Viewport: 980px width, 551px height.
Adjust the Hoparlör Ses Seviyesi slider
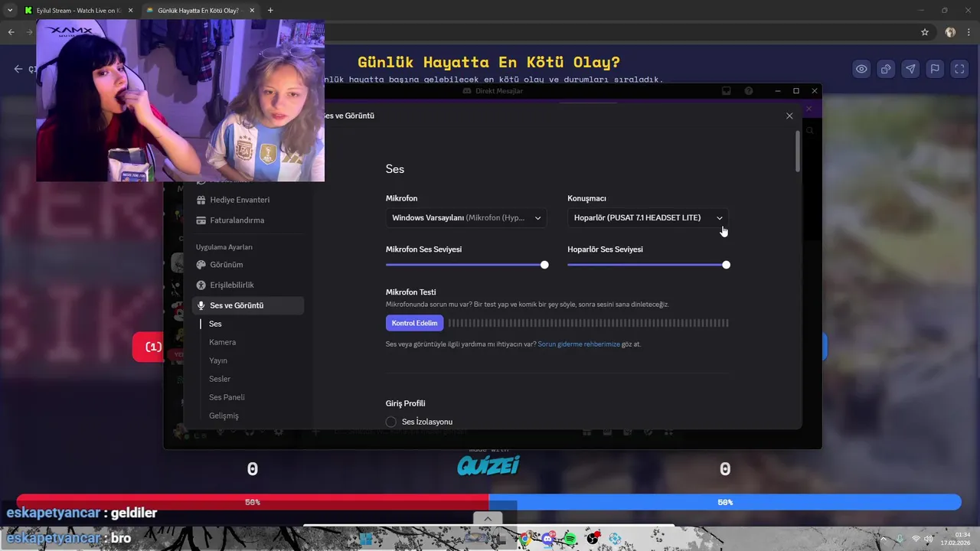(726, 265)
